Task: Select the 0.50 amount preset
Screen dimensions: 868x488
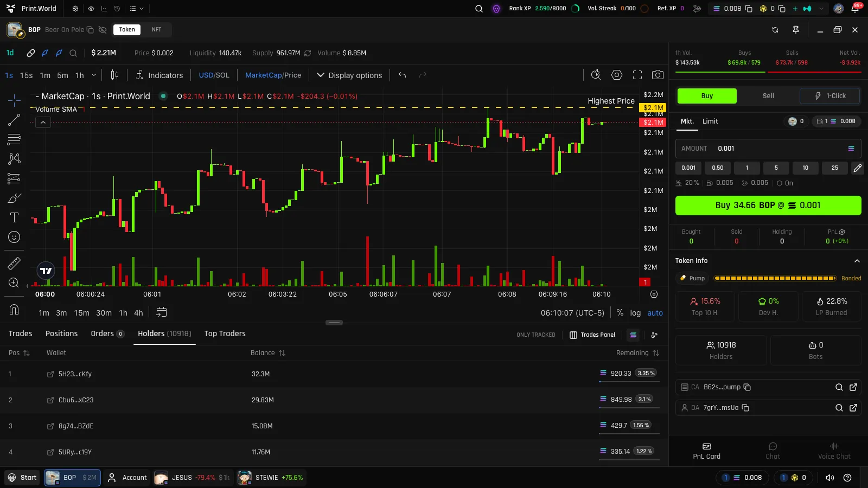Action: click(718, 168)
